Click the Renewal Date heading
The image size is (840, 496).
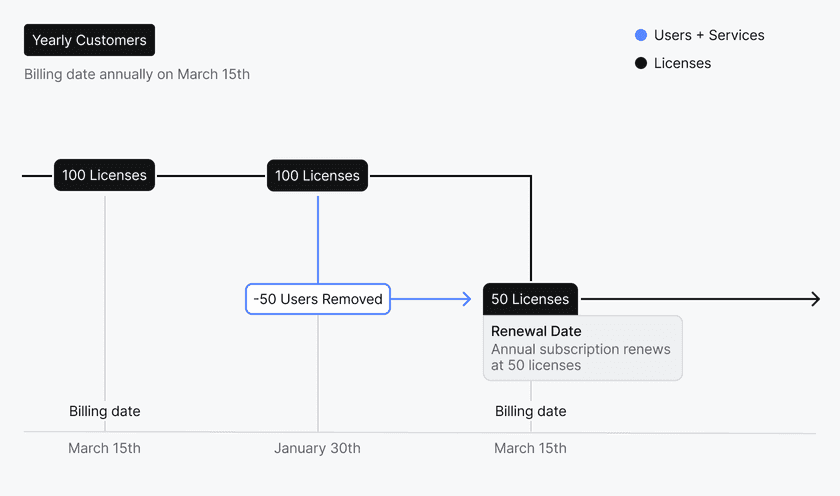(536, 331)
